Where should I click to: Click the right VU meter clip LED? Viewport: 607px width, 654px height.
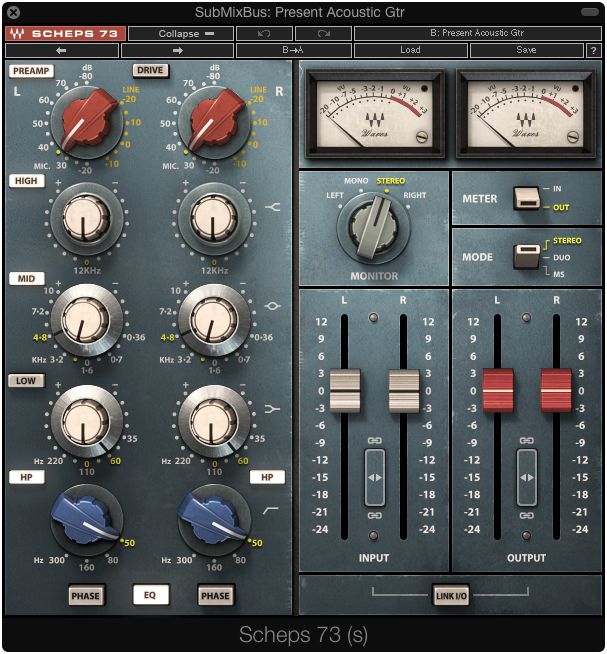(575, 88)
